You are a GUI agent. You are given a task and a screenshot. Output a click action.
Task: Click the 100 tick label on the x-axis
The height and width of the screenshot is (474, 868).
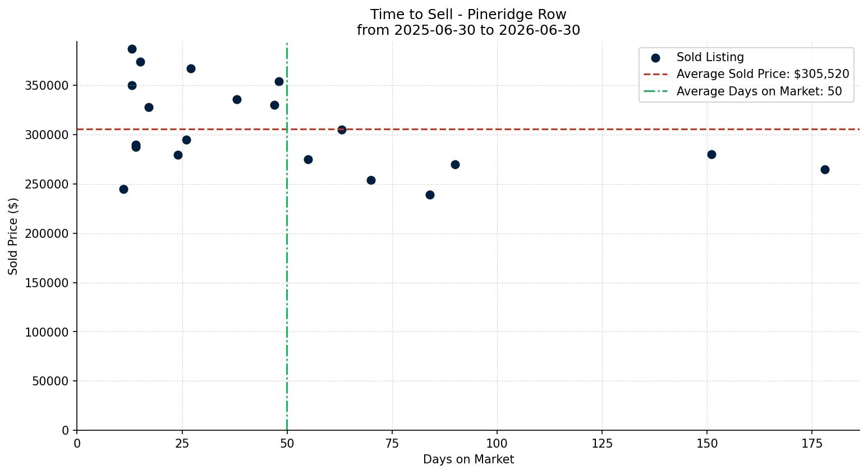[x=497, y=444]
